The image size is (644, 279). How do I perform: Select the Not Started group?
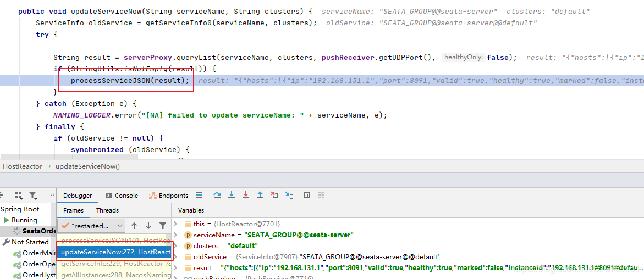30,242
